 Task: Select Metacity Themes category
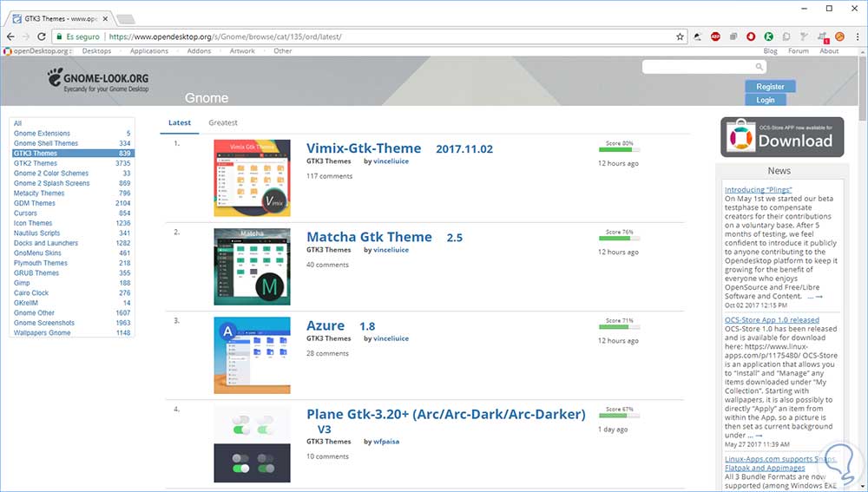(39, 194)
